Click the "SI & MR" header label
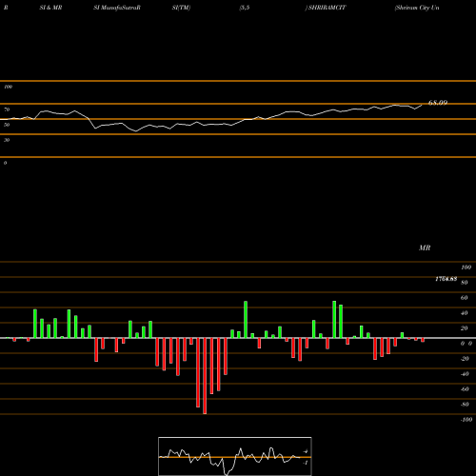Image resolution: width=476 pixels, height=476 pixels. pos(50,8)
